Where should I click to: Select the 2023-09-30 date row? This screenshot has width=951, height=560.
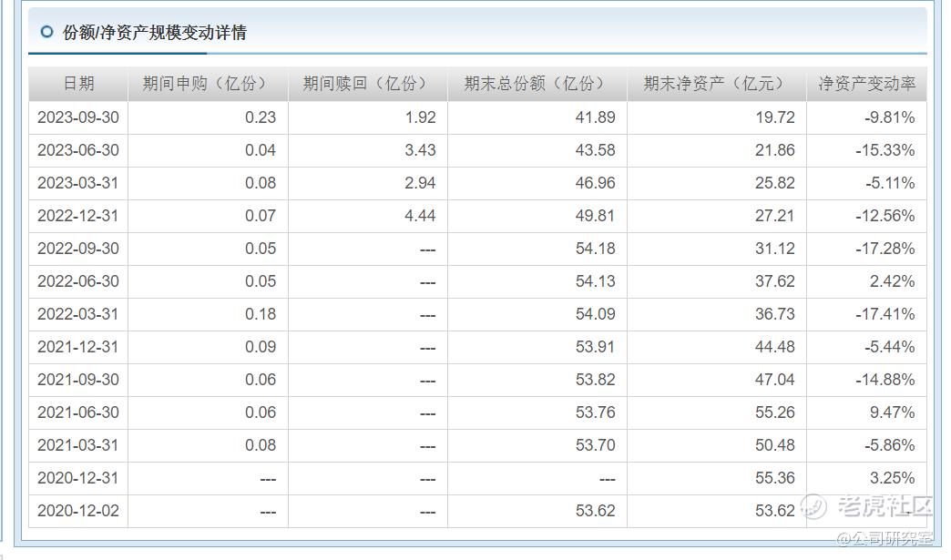[x=478, y=117]
